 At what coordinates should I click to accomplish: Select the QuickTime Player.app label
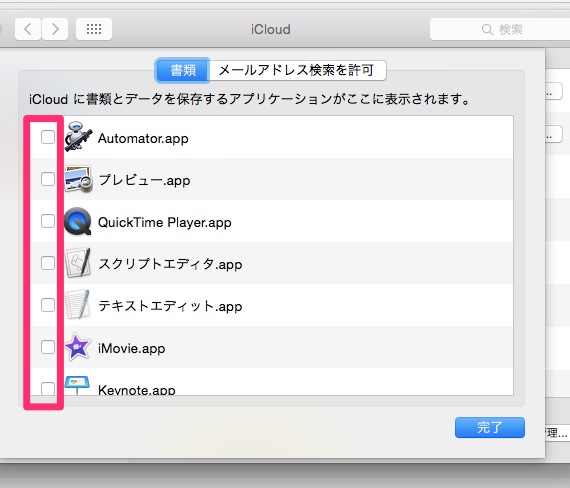165,222
